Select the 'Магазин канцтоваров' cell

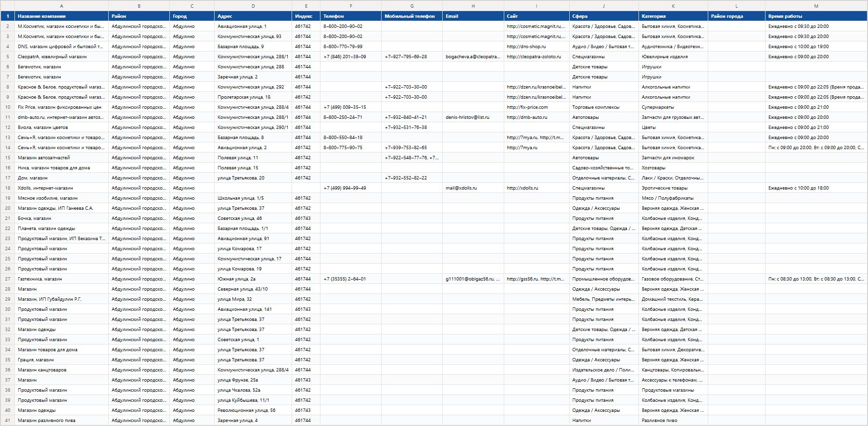click(x=62, y=370)
